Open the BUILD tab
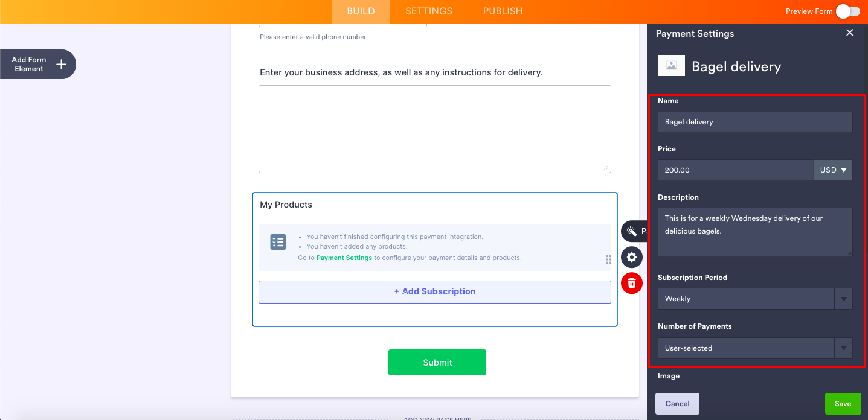868x420 pixels. [361, 11]
